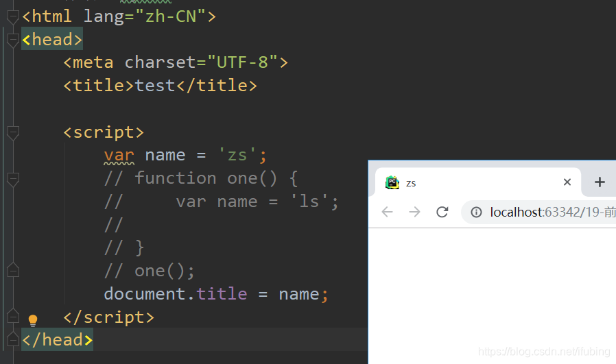Click fold end marker beside closing script tag

(12, 317)
